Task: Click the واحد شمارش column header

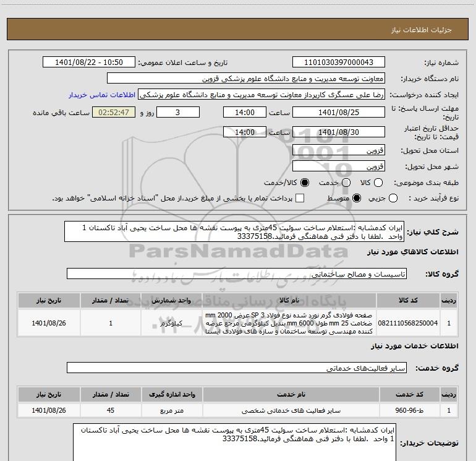Action: (x=171, y=300)
